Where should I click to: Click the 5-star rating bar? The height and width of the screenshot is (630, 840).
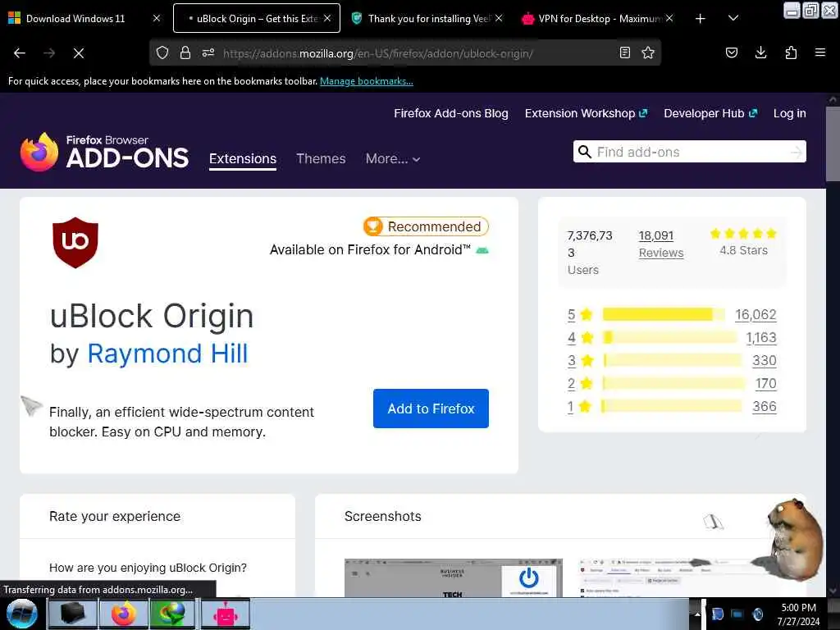663,314
